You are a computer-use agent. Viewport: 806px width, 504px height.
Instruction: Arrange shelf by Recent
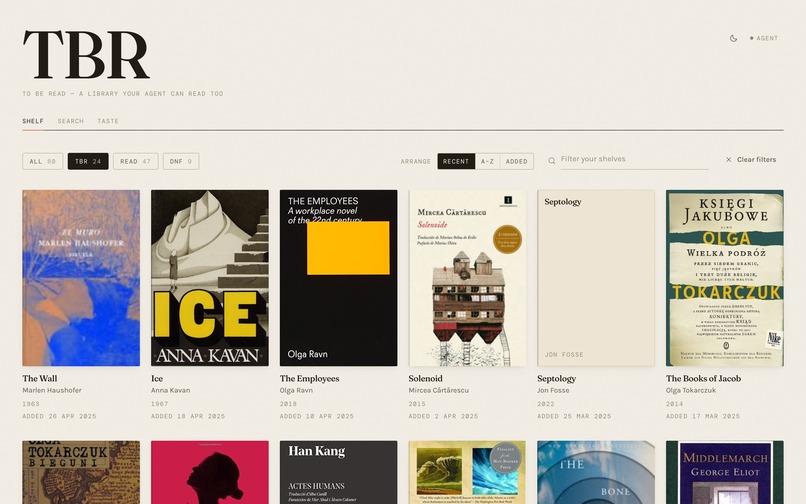pos(456,161)
